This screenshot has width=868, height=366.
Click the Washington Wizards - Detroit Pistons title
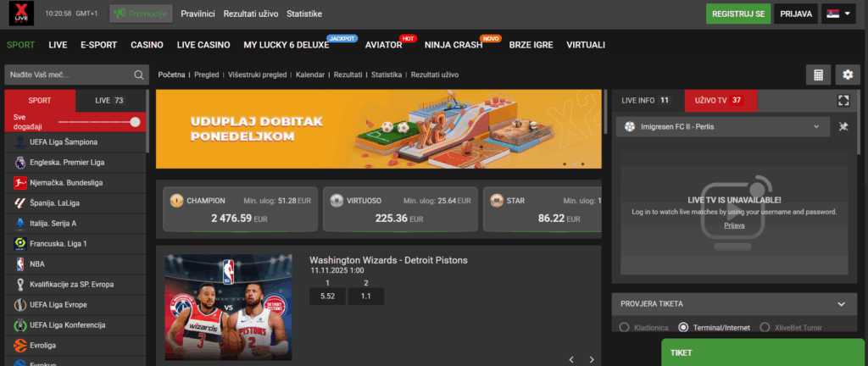pos(388,260)
